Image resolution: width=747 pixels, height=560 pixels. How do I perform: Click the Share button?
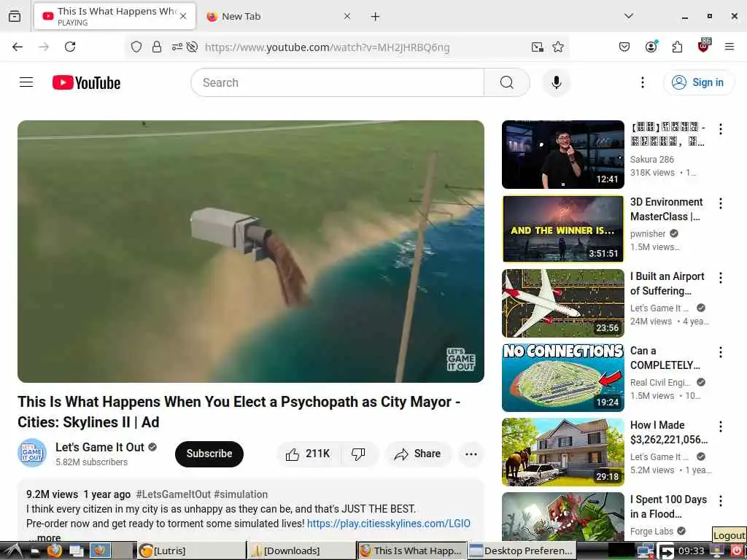click(x=417, y=454)
